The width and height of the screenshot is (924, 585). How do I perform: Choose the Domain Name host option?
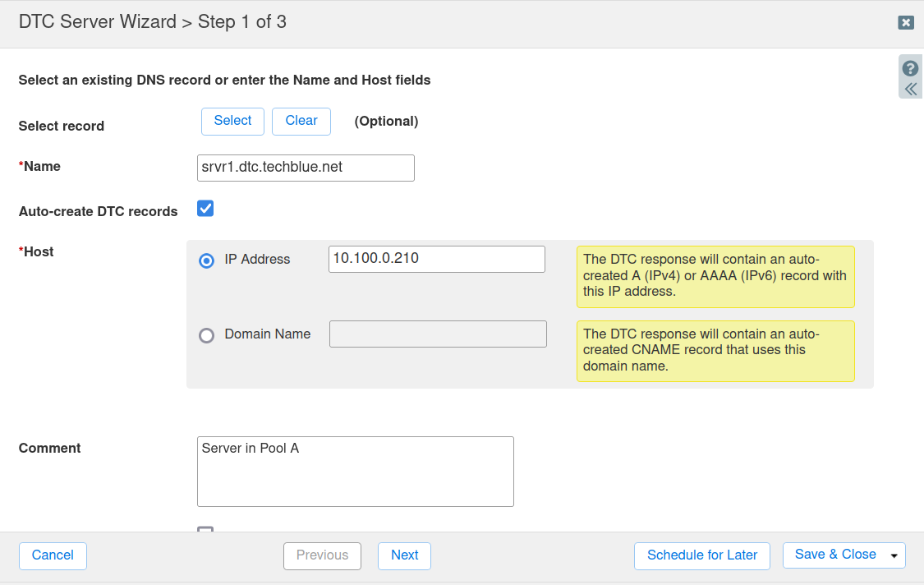[207, 335]
